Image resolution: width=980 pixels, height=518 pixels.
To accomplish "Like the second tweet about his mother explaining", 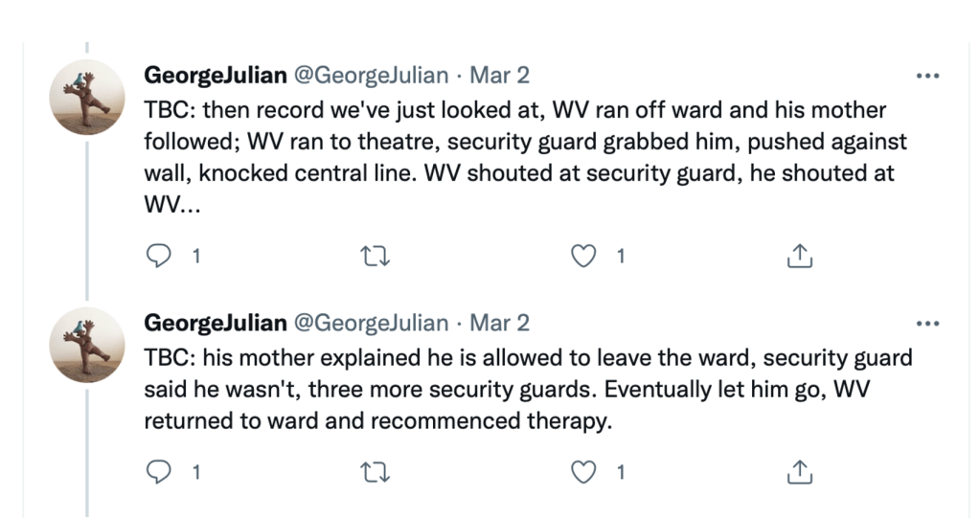I will (x=582, y=471).
